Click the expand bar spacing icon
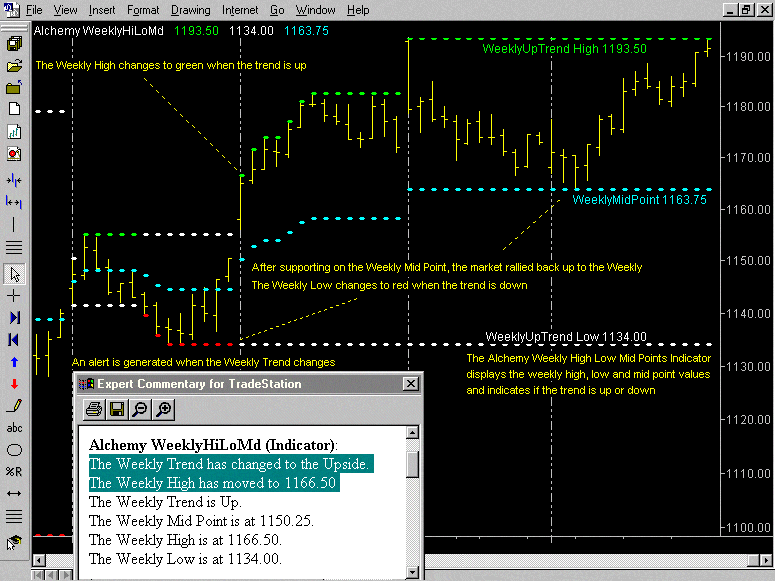This screenshot has width=775, height=582. (x=14, y=202)
